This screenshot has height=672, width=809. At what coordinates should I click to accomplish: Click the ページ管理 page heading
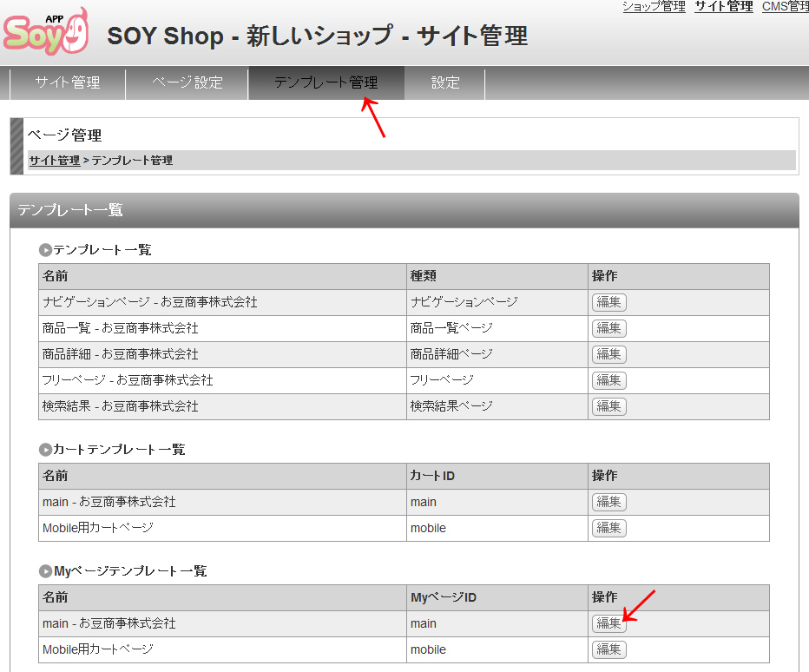pos(64,135)
